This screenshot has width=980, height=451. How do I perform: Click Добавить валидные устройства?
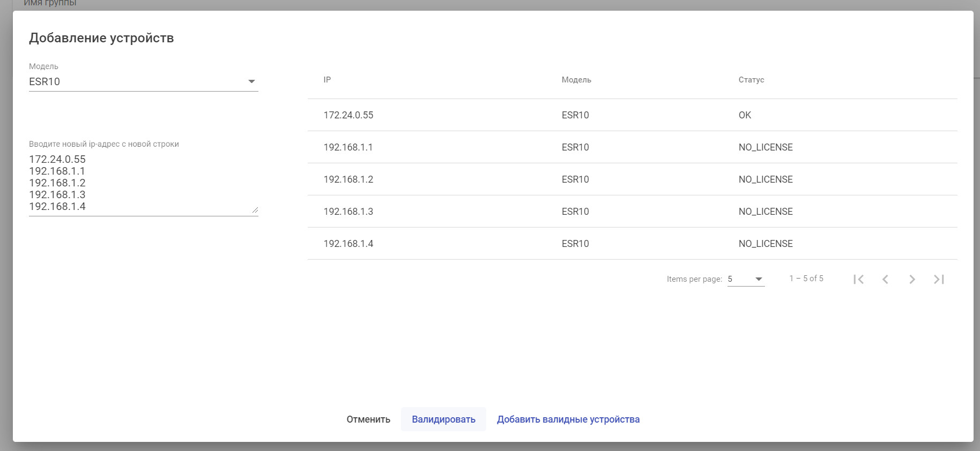click(x=568, y=419)
